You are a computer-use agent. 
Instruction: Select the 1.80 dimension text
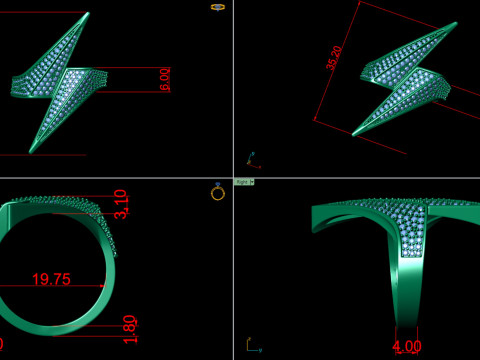coord(130,329)
